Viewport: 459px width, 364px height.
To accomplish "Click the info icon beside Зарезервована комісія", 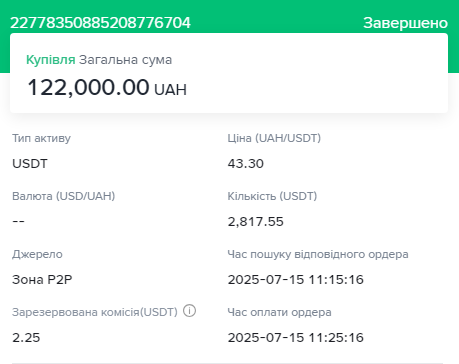I will [x=189, y=311].
